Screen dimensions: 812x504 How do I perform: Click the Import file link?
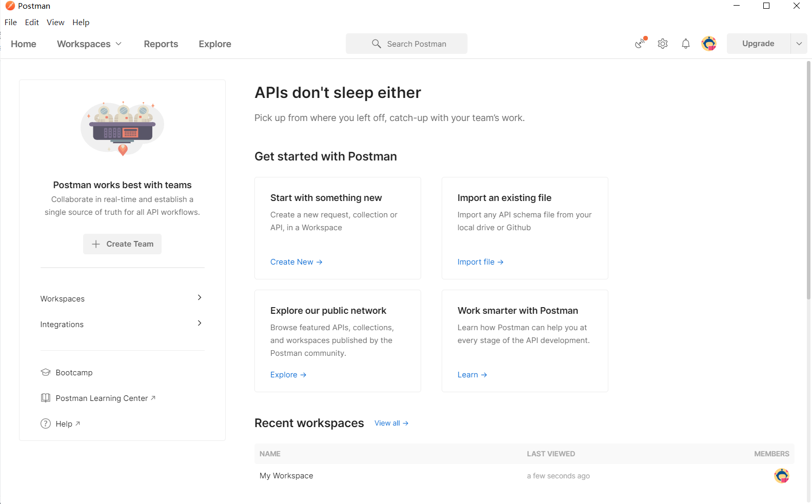click(x=481, y=262)
